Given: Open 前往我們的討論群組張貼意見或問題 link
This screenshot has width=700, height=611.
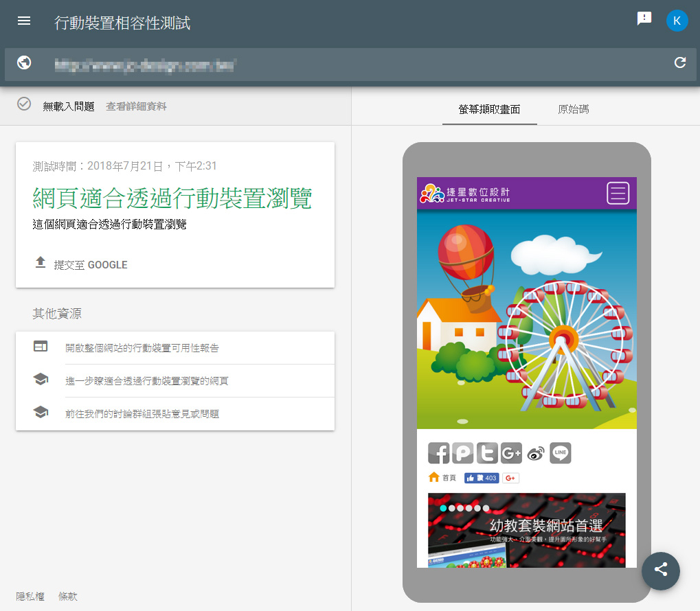Looking at the screenshot, I should point(142,414).
